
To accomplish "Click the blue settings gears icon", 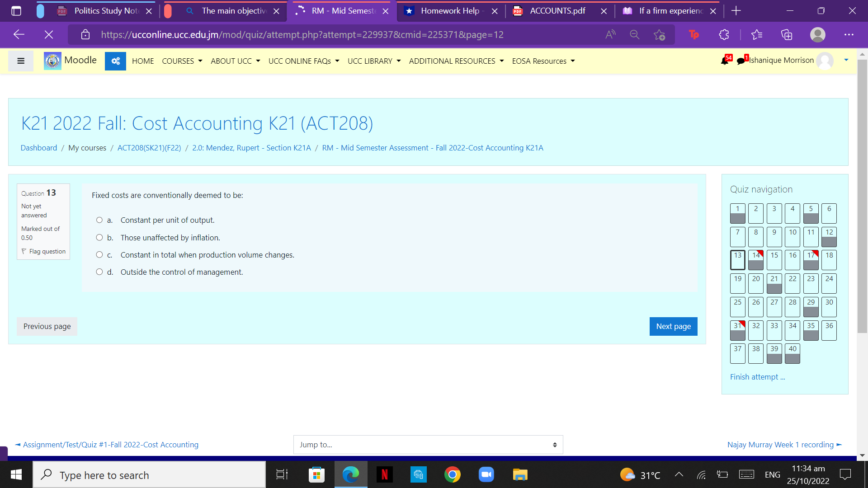I will tap(115, 61).
